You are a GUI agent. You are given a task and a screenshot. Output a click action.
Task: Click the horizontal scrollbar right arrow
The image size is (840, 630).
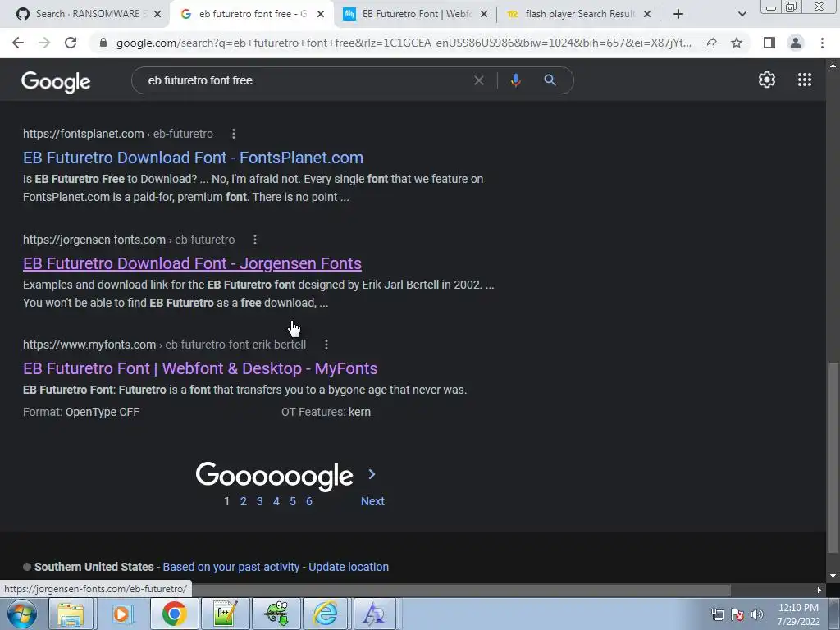click(x=819, y=590)
